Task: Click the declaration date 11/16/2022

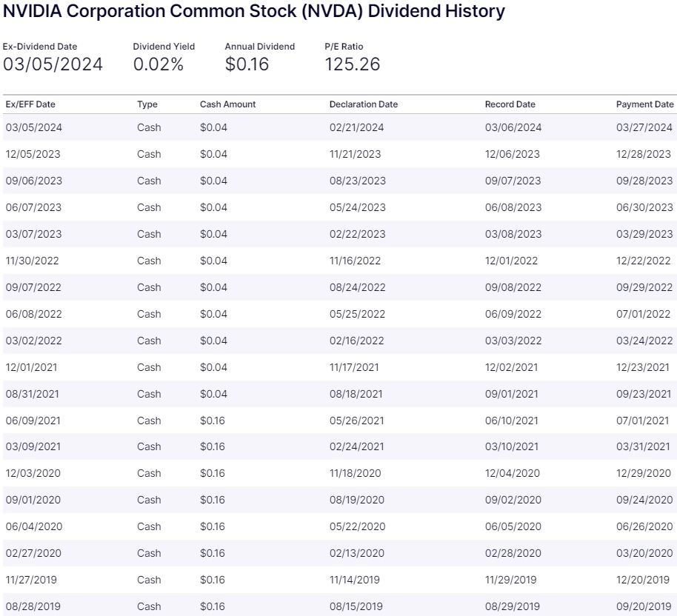Action: coord(355,261)
